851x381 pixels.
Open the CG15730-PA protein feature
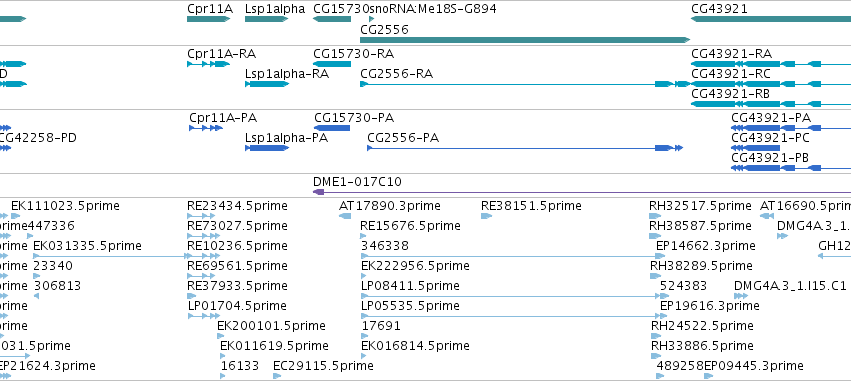click(332, 128)
